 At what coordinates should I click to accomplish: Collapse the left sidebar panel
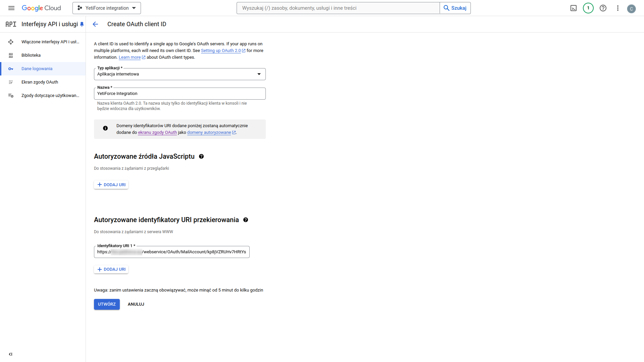click(11, 354)
